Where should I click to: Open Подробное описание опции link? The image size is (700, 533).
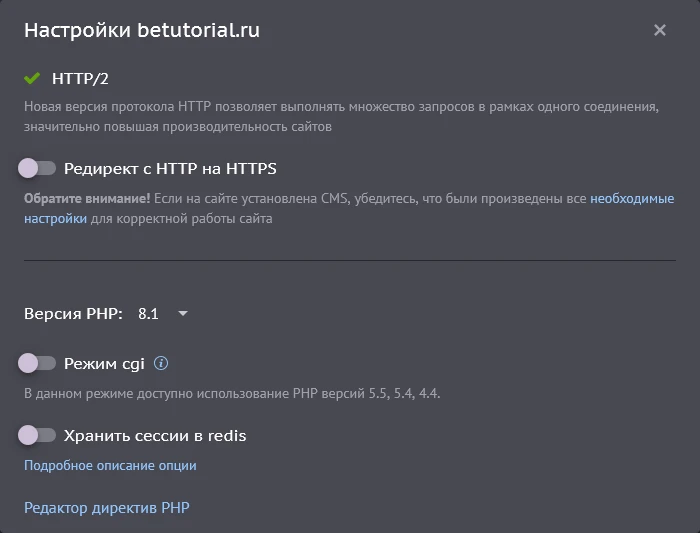point(110,465)
